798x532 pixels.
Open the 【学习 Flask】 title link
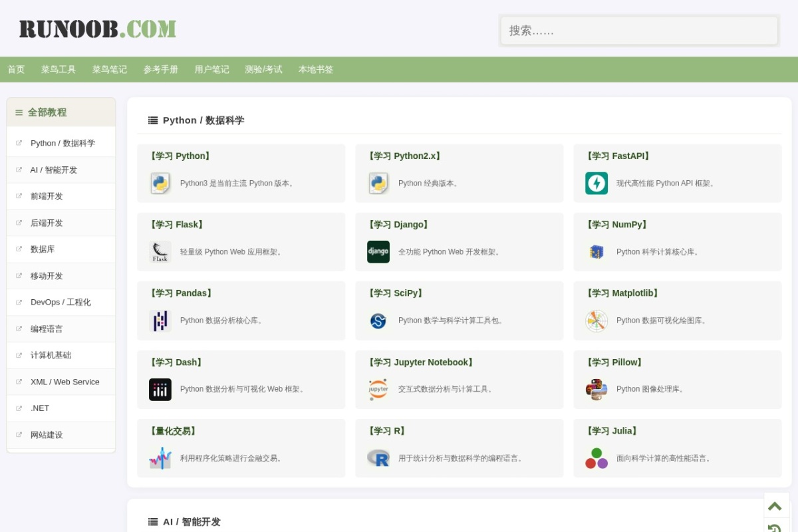click(x=177, y=225)
